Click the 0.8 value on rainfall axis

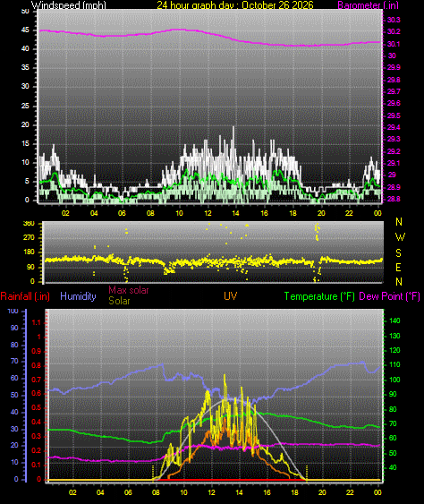pyautogui.click(x=37, y=365)
